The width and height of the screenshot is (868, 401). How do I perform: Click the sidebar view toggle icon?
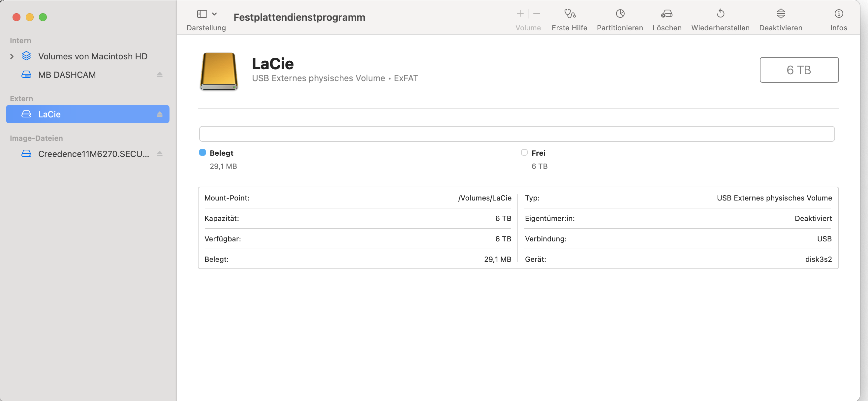pyautogui.click(x=202, y=14)
